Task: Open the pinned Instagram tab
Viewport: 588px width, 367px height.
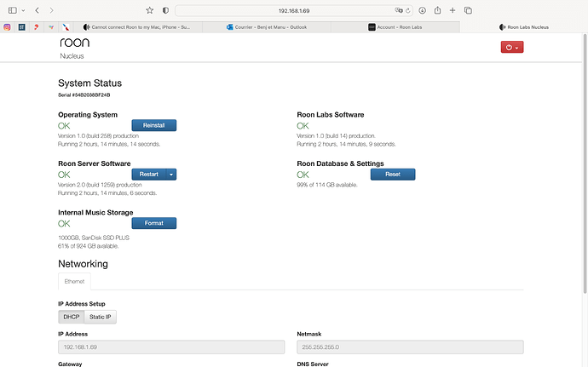Action: (8, 26)
